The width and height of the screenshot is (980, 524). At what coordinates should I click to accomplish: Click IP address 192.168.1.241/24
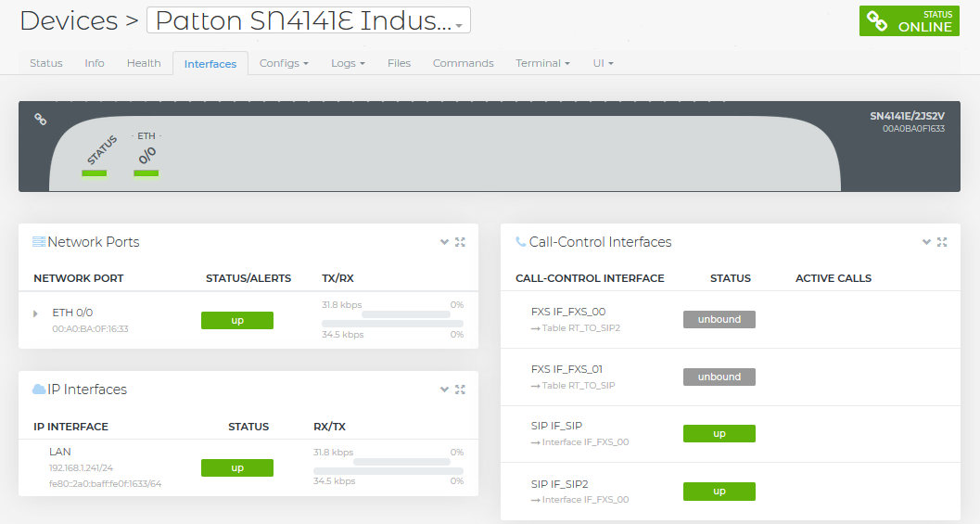81,467
